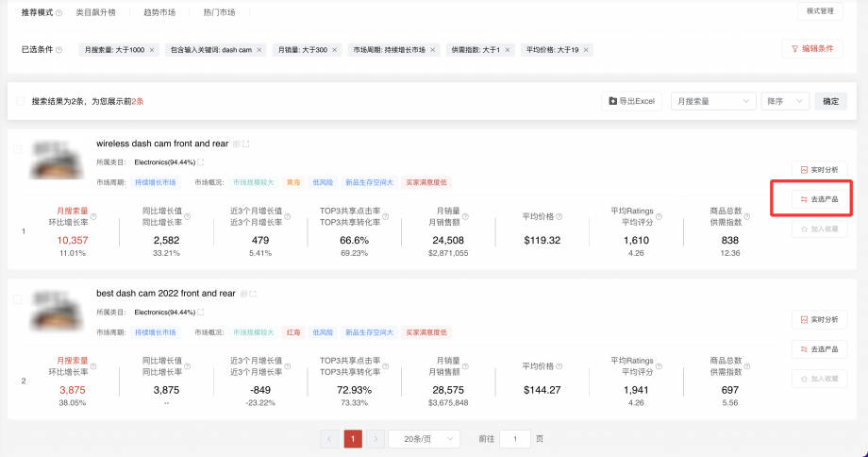The height and width of the screenshot is (457, 868).
Task: Open the 月搜索量 sort-field dropdown
Action: (713, 101)
